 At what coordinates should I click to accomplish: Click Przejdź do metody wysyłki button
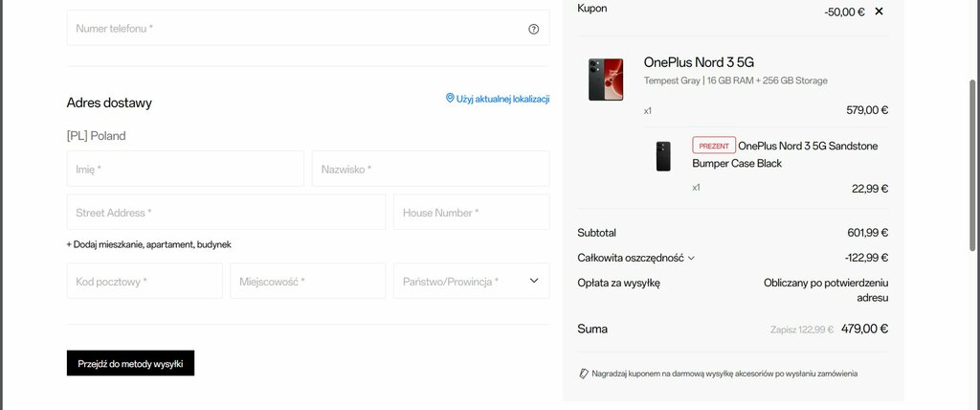[x=130, y=363]
